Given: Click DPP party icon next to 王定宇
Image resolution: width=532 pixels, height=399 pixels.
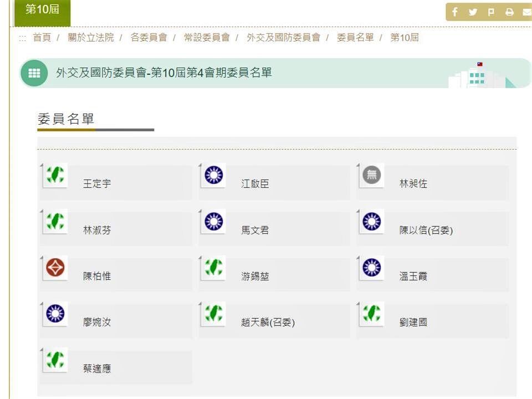Looking at the screenshot, I should (x=55, y=175).
